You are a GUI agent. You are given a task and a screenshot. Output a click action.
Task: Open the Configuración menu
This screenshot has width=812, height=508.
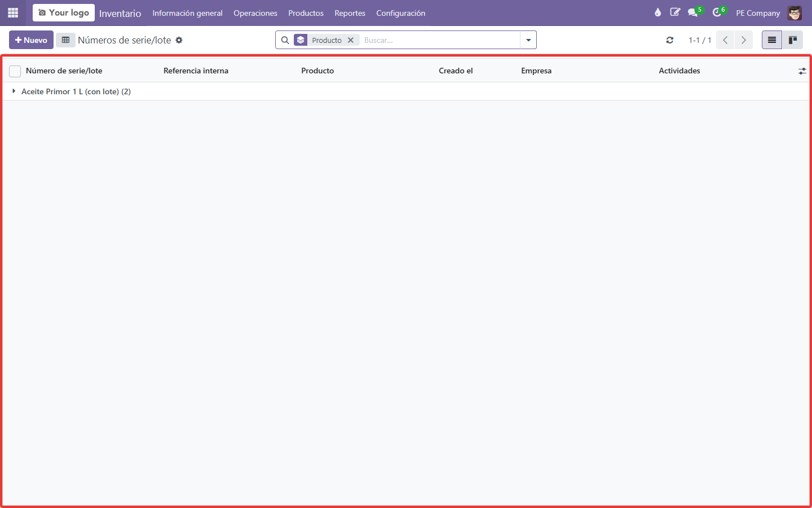(401, 13)
